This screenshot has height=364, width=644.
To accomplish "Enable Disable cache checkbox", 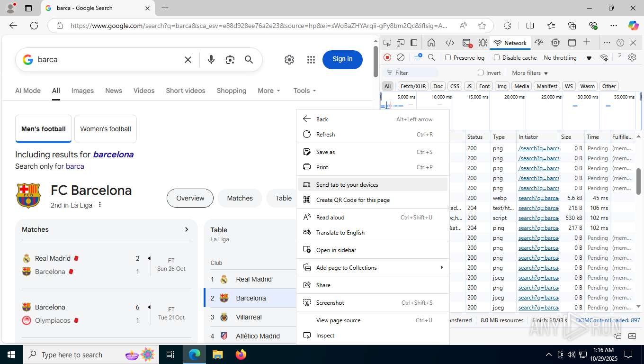I will [497, 57].
